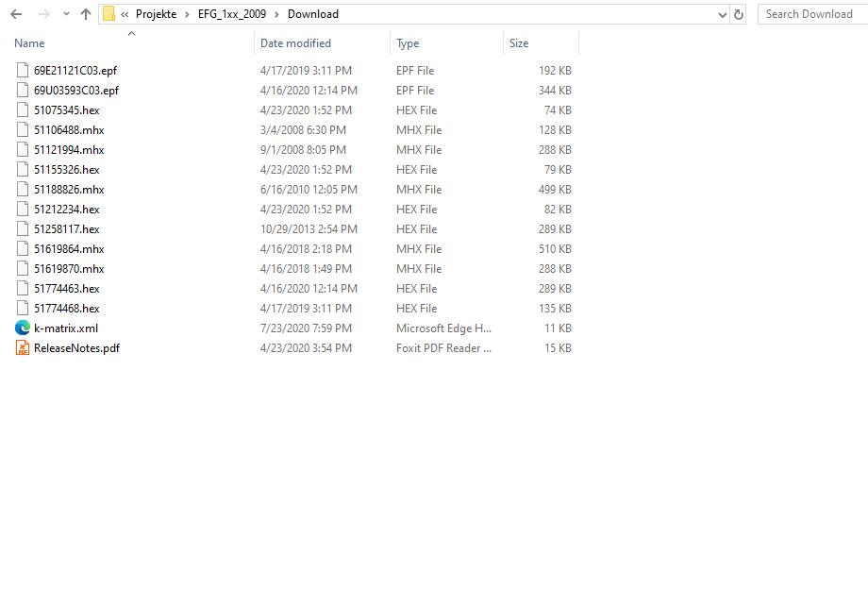Select file name ReleaseNotes.pdf

click(x=76, y=348)
